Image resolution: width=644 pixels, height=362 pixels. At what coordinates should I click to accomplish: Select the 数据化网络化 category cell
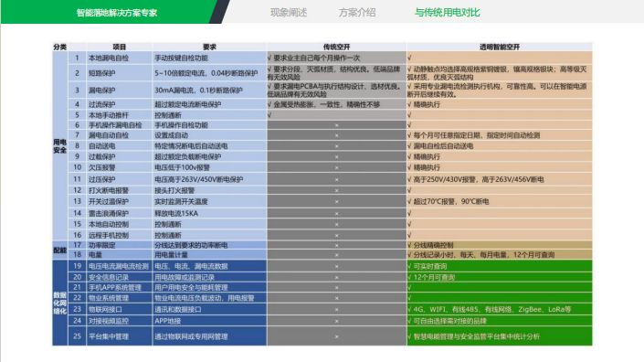pos(60,303)
